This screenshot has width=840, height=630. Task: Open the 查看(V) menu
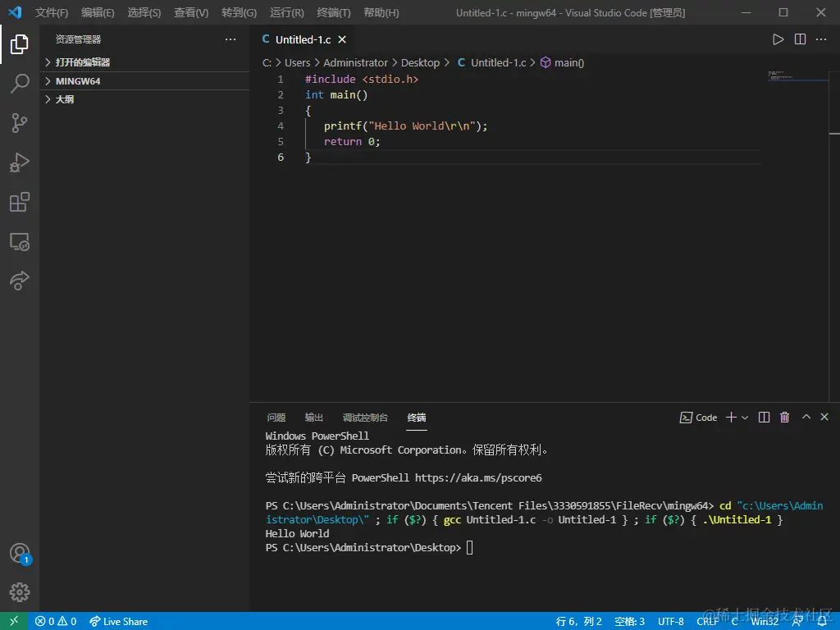point(191,12)
